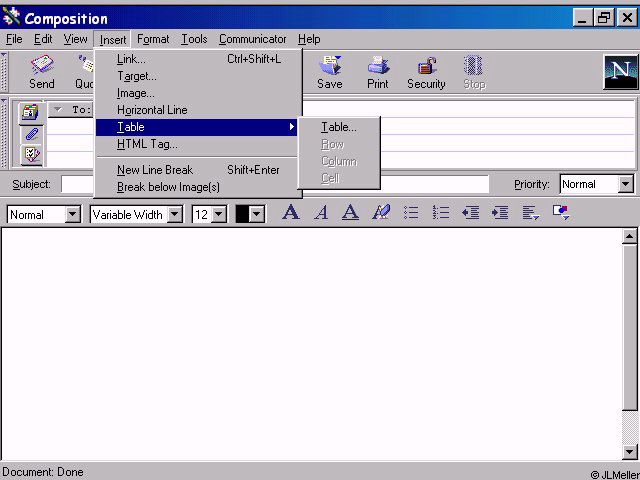
Task: Click the message options checklist icon
Action: pyautogui.click(x=31, y=155)
